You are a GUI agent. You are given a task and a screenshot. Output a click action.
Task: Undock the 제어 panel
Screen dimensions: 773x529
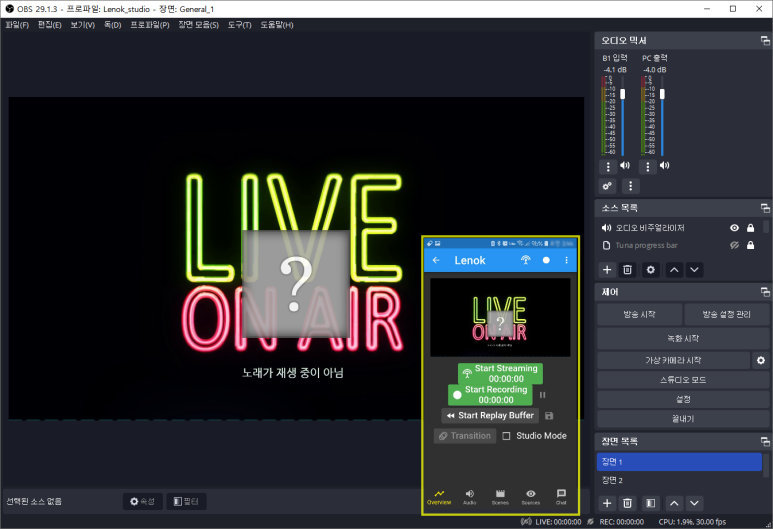(765, 292)
